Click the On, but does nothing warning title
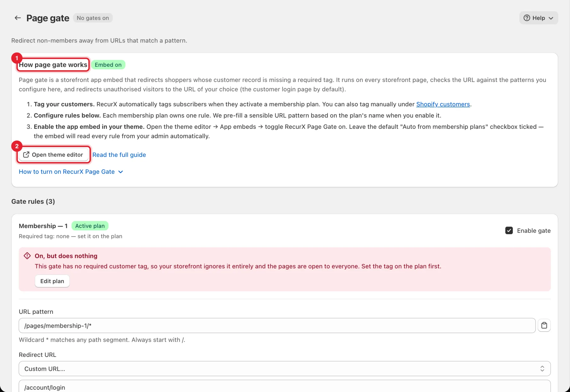 (66, 256)
